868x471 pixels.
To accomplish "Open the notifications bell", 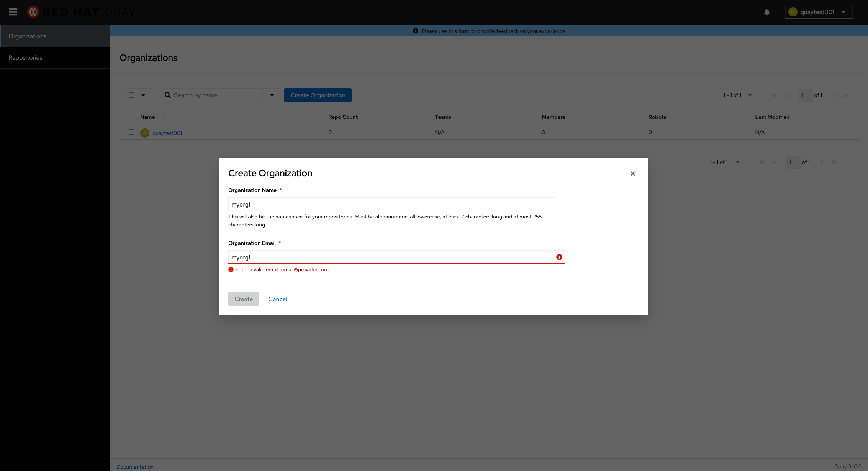I will (x=766, y=12).
